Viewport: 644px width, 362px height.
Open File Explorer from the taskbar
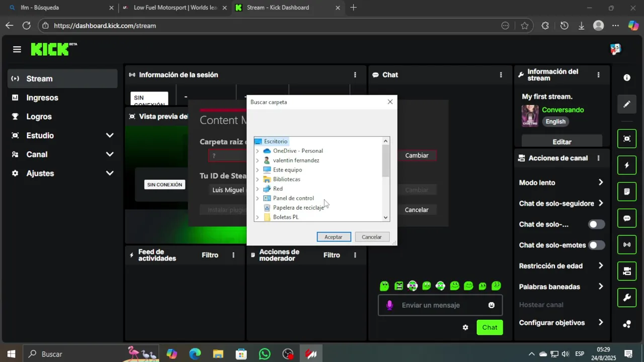click(x=218, y=354)
